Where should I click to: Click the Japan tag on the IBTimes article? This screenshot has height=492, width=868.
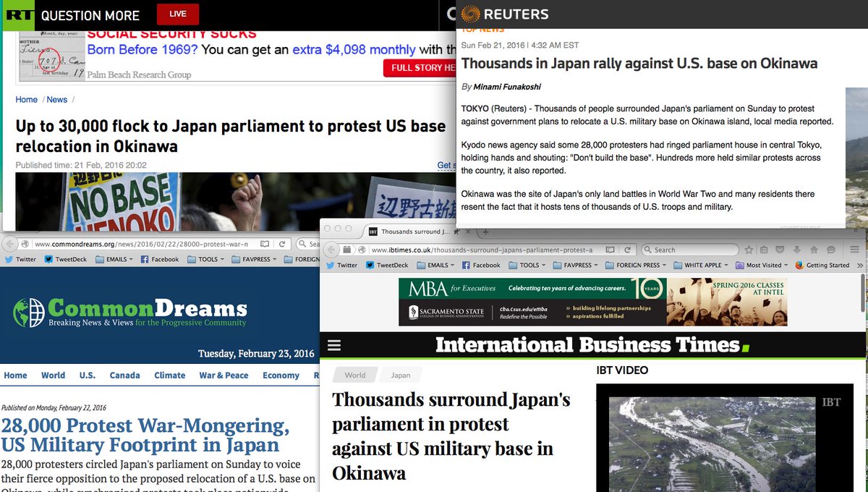click(401, 376)
